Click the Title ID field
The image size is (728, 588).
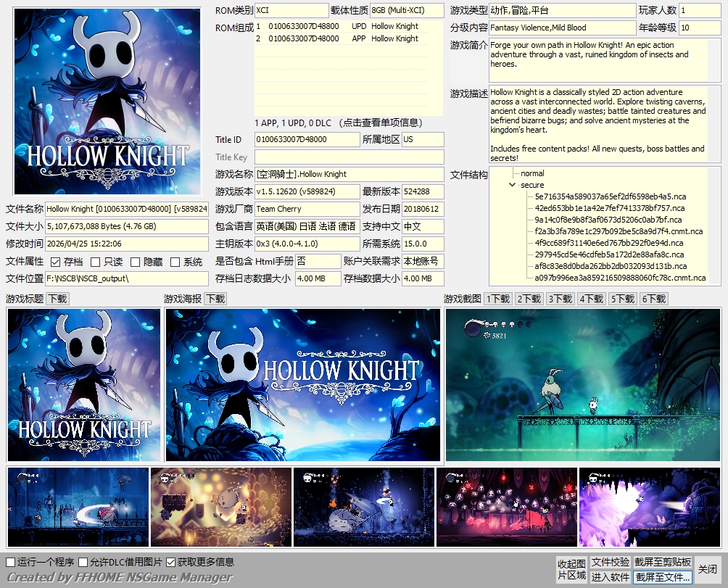307,139
